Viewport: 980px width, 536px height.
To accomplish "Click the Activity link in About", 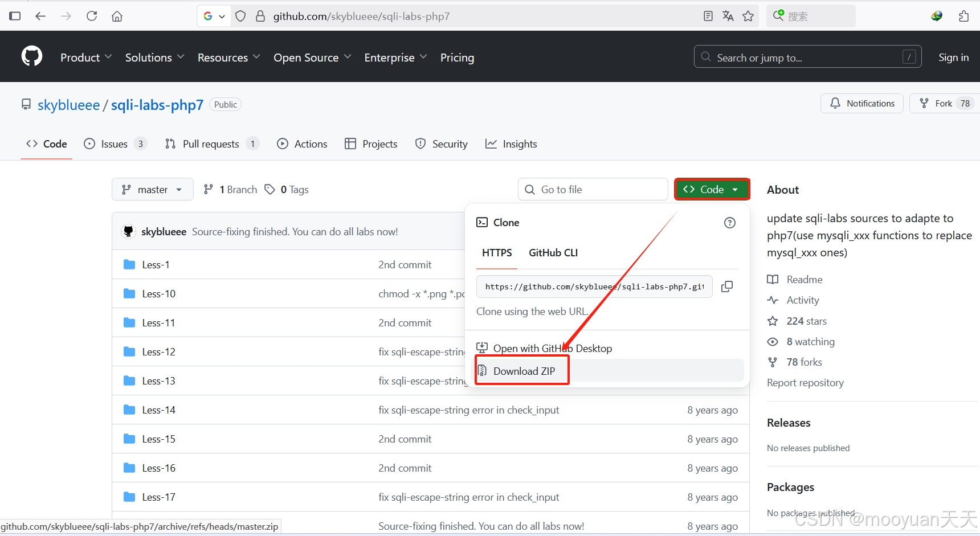I will pos(793,300).
